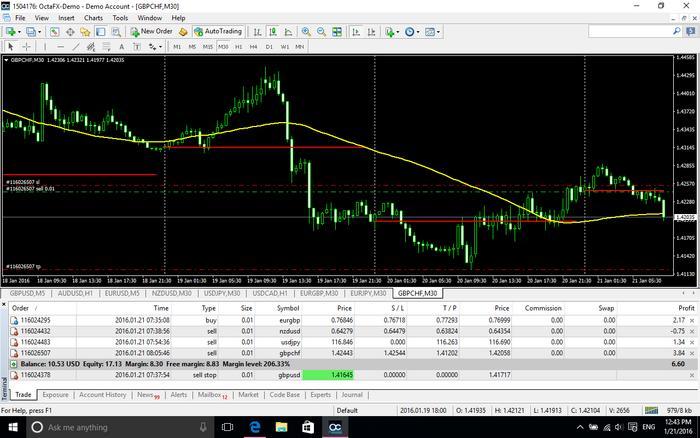The width and height of the screenshot is (700, 438).
Task: Select the gbpchf sell order row
Action: 200,353
